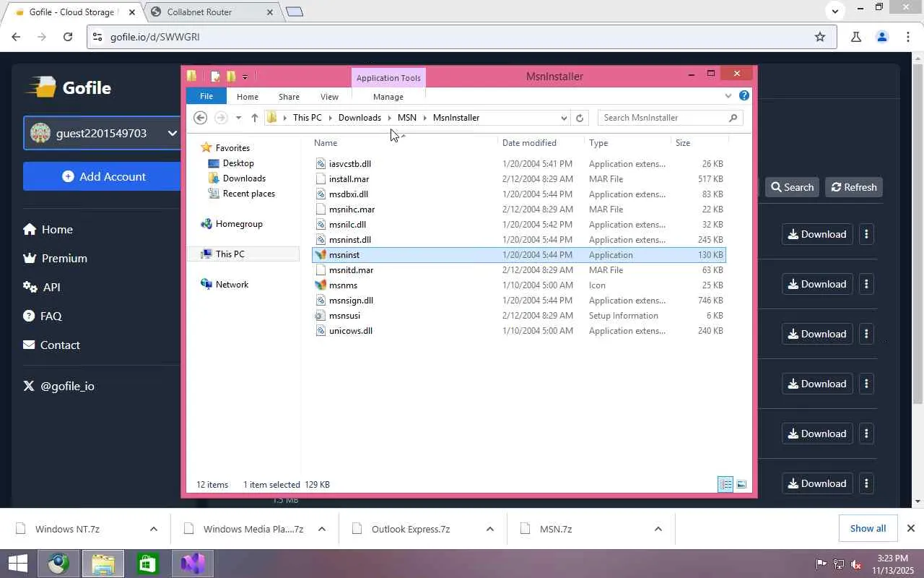Click the File Explorer taskbar icon
Image resolution: width=924 pixels, height=578 pixels.
103,564
